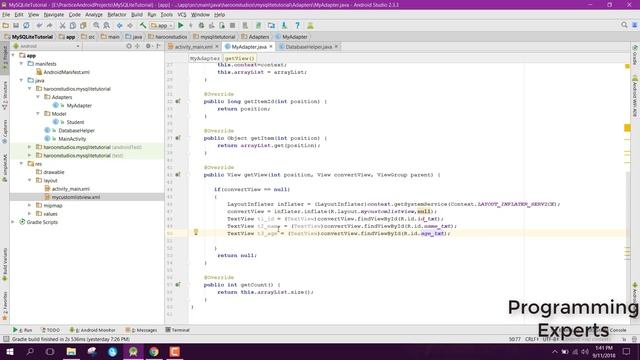The width and height of the screenshot is (640, 360).
Task: Collapse the Model package node
Action: point(38,113)
